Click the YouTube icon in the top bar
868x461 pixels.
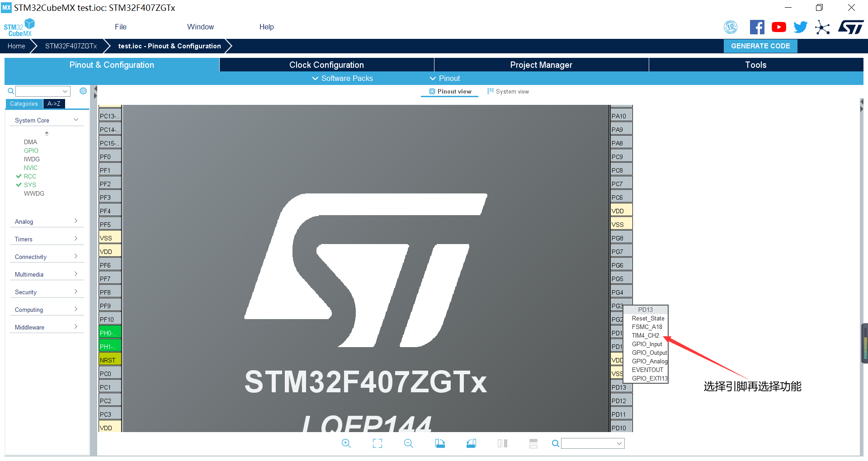click(x=778, y=27)
